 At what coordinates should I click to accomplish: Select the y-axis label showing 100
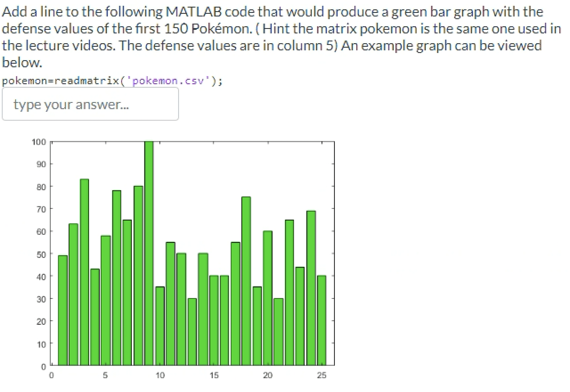pyautogui.click(x=39, y=142)
